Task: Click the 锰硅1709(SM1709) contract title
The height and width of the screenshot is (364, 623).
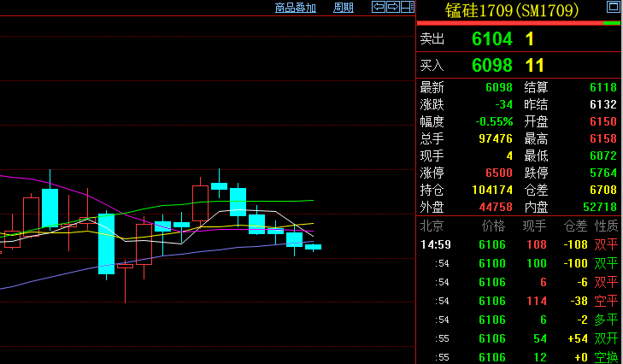Action: [512, 10]
